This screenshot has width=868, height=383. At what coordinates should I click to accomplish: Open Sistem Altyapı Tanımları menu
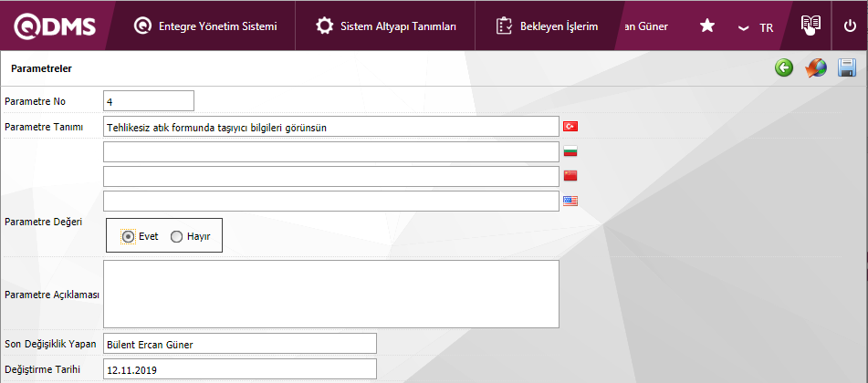386,26
